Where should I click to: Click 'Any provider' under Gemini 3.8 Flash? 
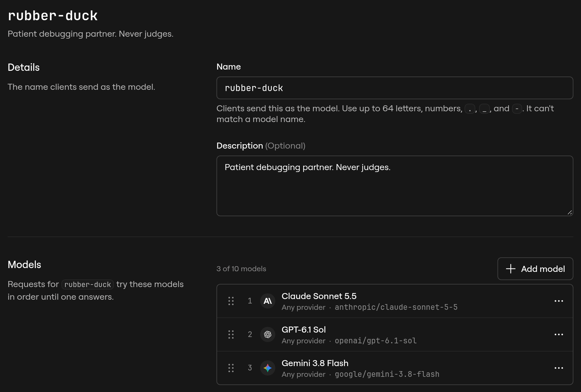click(303, 374)
